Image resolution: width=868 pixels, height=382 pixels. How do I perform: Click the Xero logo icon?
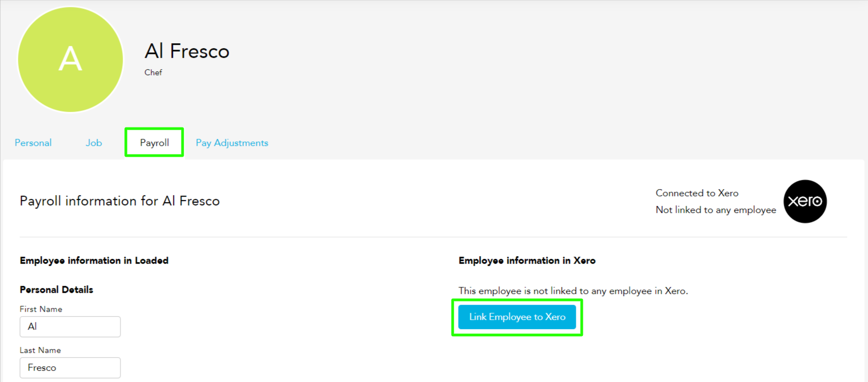805,202
